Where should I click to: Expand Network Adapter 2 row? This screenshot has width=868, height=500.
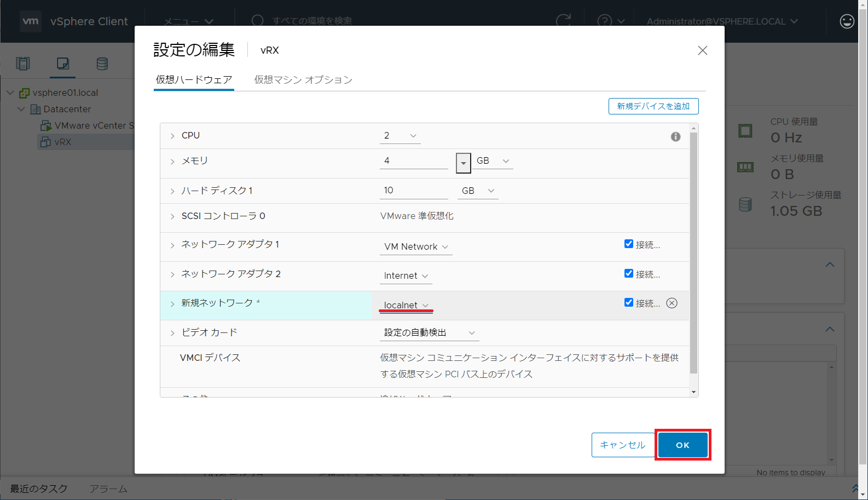click(x=172, y=274)
